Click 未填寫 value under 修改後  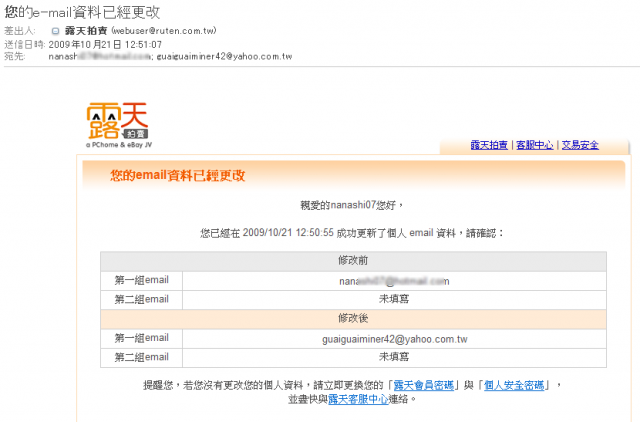pyautogui.click(x=394, y=357)
